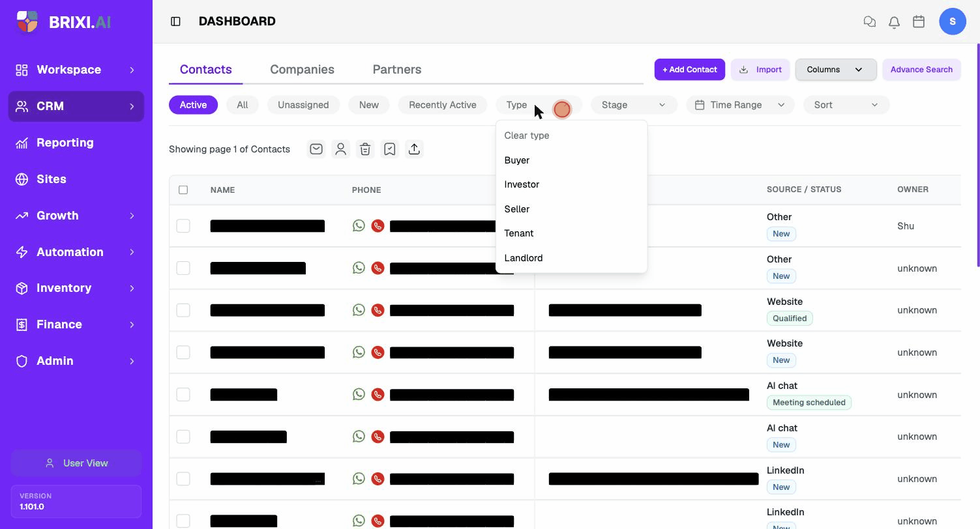The width and height of the screenshot is (980, 529).
Task: Tick the checkbox in second Other New row
Action: 183,268
